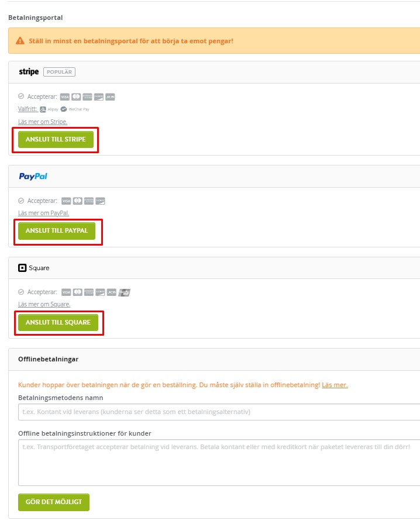This screenshot has height=524, width=420.
Task: Click the Betalningsportal heading text
Action: (36, 18)
